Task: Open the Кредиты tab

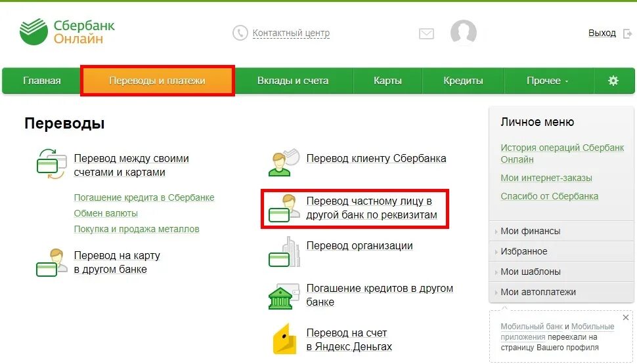Action: coord(463,81)
